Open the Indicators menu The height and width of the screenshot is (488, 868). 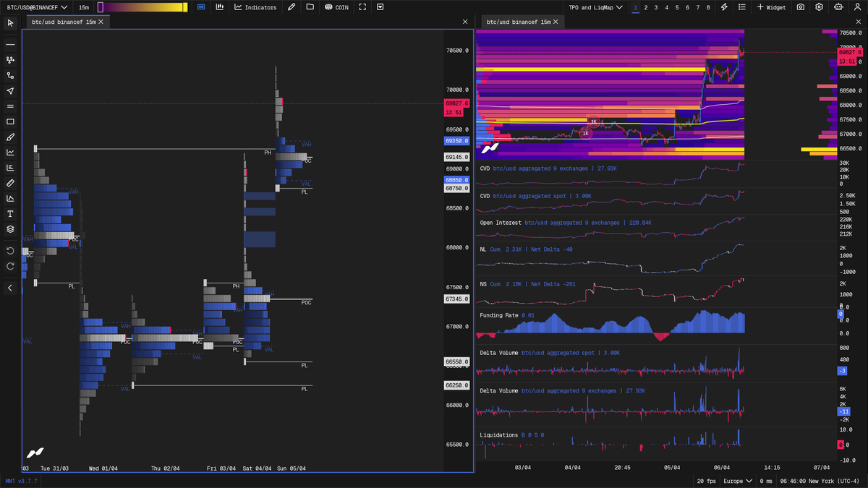255,7
